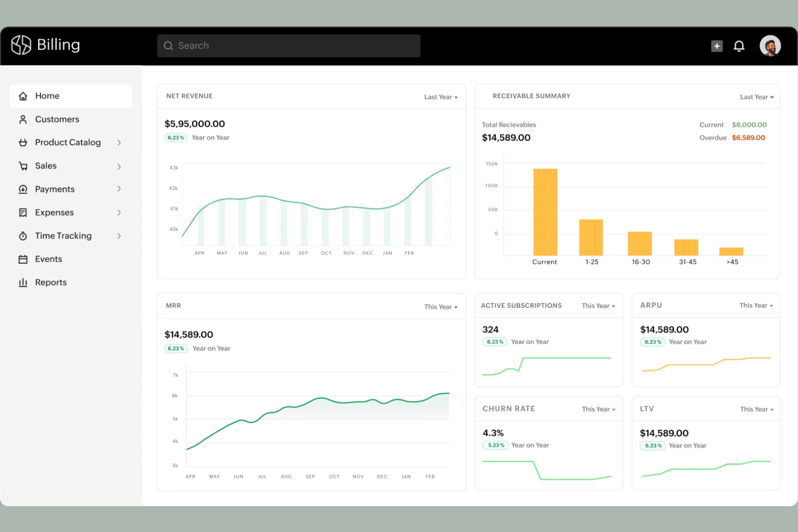Click the Home house icon
Image resolution: width=798 pixels, height=532 pixels.
pyautogui.click(x=23, y=96)
